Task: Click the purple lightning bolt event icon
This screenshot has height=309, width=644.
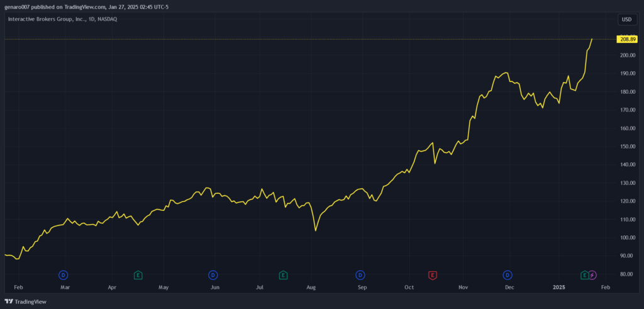Action: 592,275
